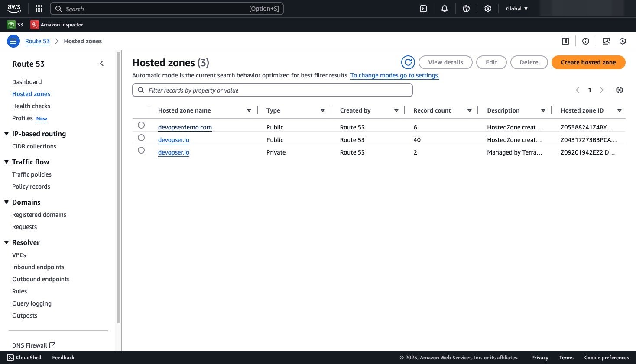This screenshot has height=364, width=636.
Task: Open the services grid menu icon
Action: [39, 9]
